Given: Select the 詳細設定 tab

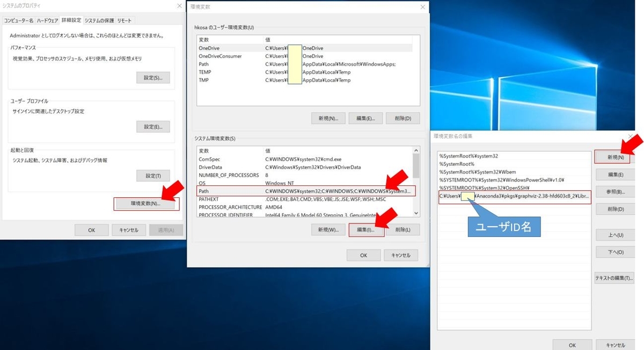Looking at the screenshot, I should 71,20.
